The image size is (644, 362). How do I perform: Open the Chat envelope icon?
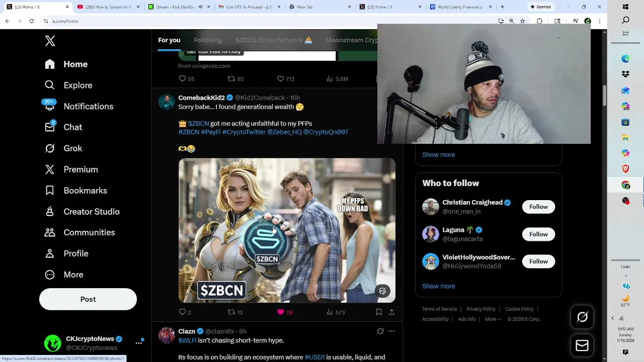coord(49,127)
